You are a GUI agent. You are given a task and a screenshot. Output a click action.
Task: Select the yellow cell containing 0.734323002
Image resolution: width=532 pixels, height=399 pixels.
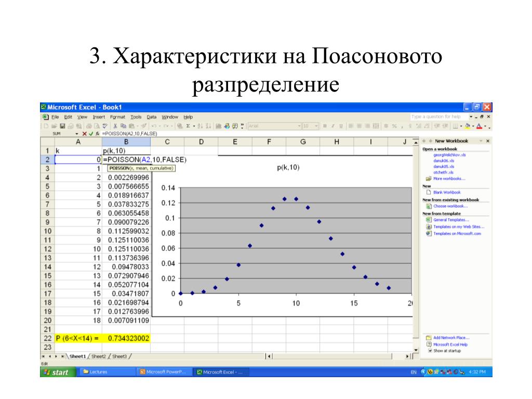coord(126,338)
